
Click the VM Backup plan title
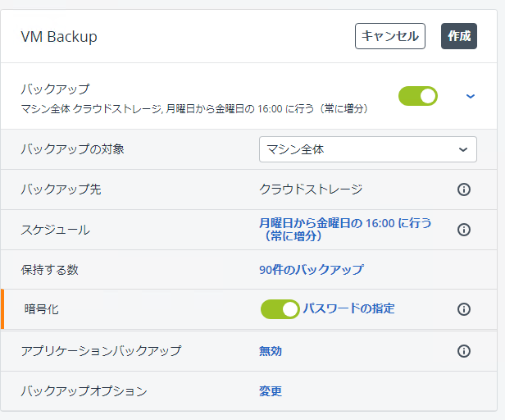click(59, 37)
